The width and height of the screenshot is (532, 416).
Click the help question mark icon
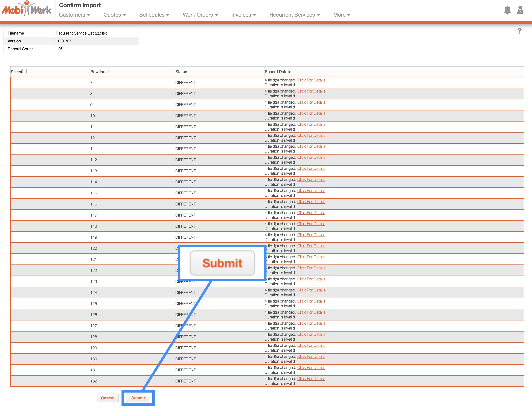tap(519, 31)
